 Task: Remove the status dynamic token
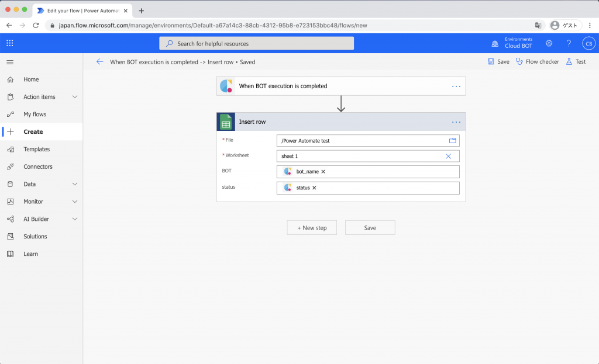(x=314, y=188)
